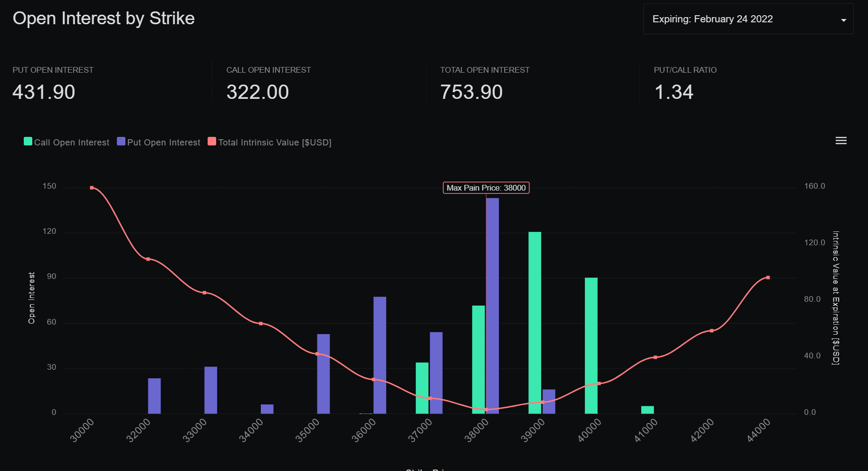868x471 pixels.
Task: Click intrinsic value point above strike 32000
Action: [148, 259]
